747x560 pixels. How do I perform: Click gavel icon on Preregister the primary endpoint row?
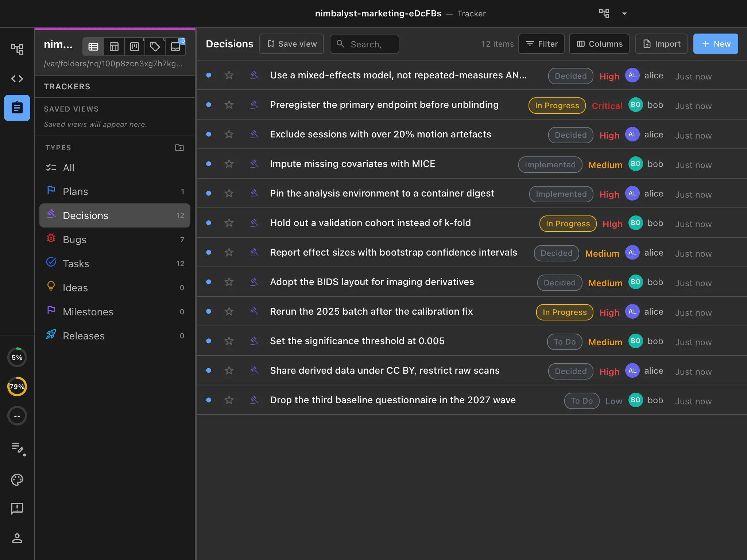254,105
